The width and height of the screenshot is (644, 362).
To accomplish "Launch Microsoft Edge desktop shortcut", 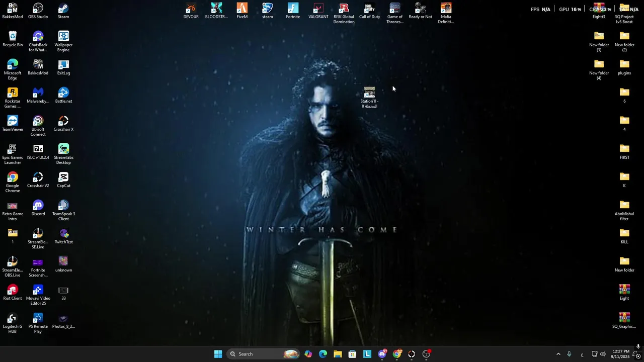I will tap(13, 70).
